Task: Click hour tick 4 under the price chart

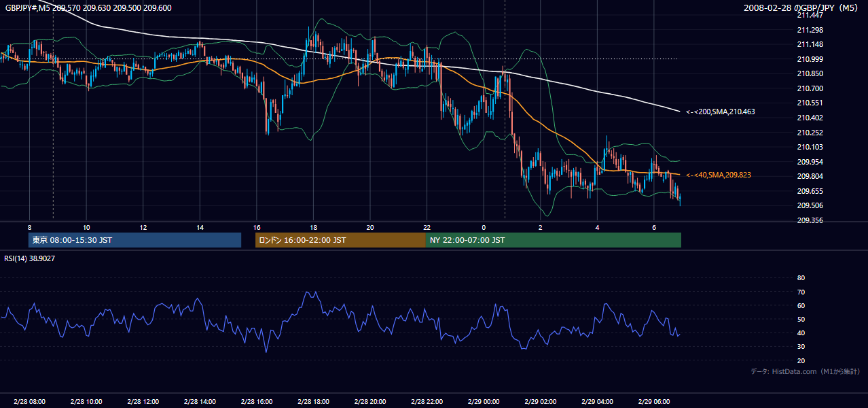Action: click(x=597, y=226)
